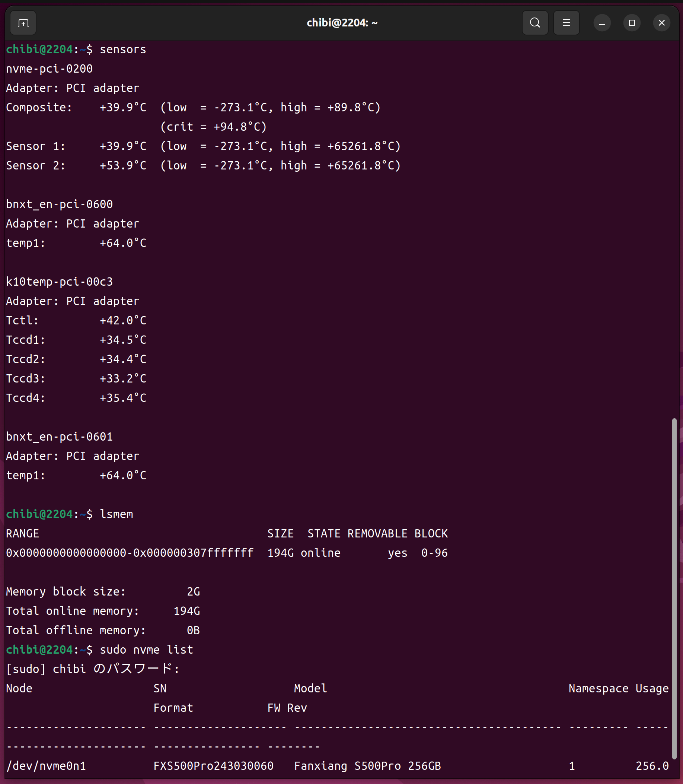Click the bnxt_en-pci-0600 heading

59,204
